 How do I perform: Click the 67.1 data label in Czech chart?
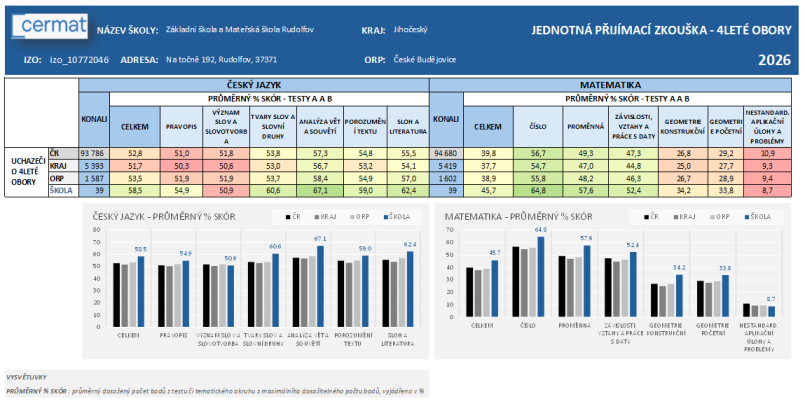320,239
